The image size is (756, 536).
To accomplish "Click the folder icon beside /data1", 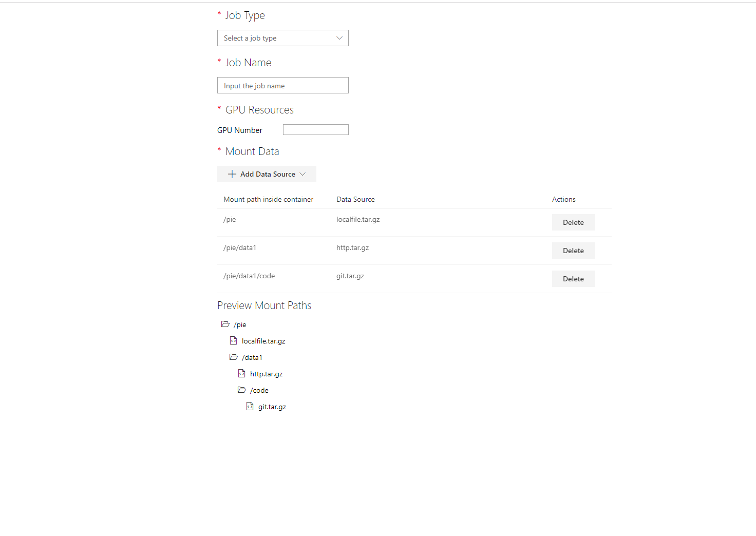I will [234, 357].
